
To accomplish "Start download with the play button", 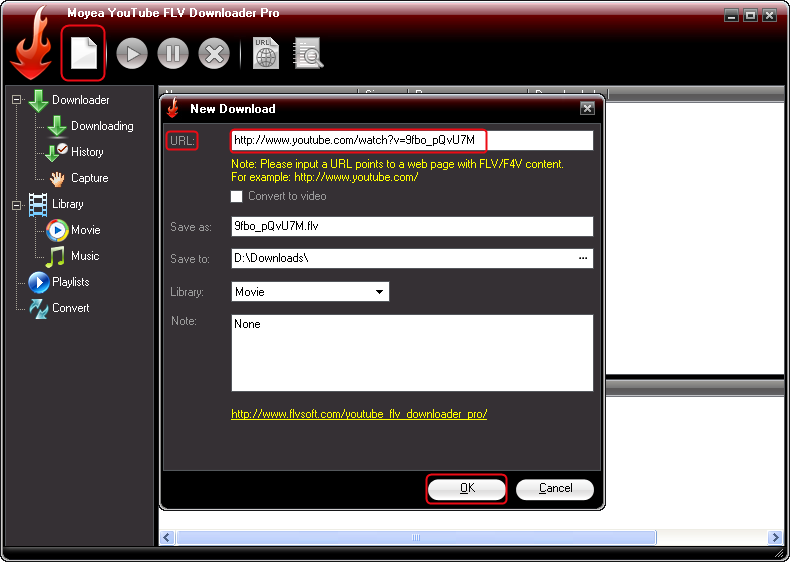I will (x=132, y=53).
